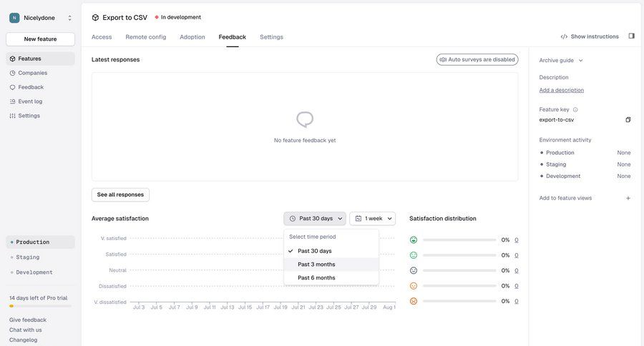Open the Past 30 days dropdown
This screenshot has height=346, width=644.
315,219
